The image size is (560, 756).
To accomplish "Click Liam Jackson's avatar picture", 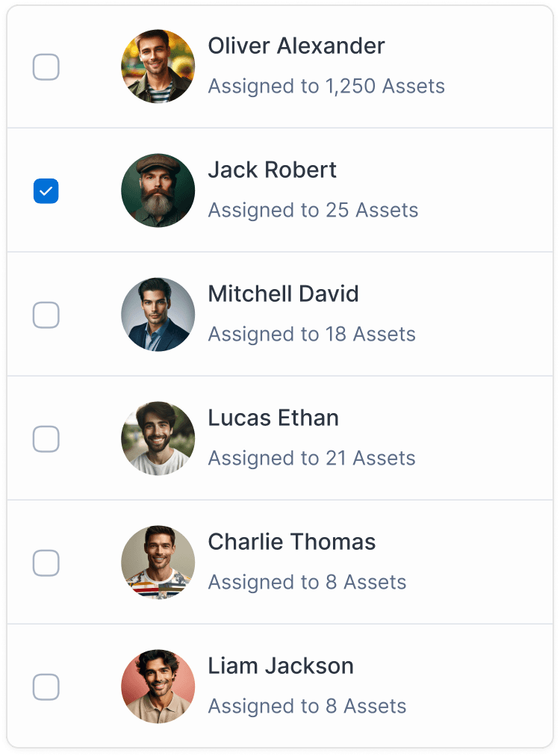I will (x=158, y=687).
